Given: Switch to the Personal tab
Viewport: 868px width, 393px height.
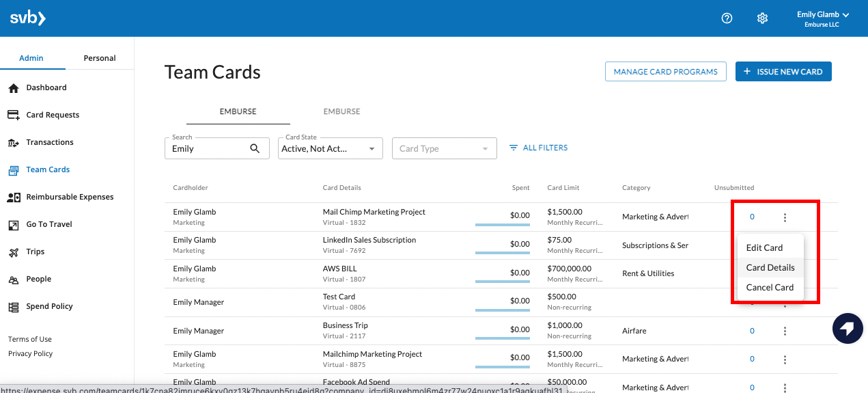Looking at the screenshot, I should coord(100,58).
